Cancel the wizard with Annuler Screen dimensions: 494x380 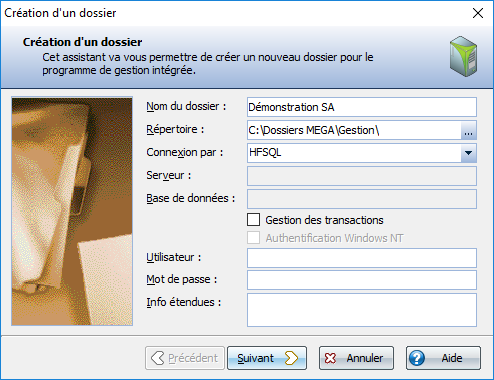click(356, 358)
